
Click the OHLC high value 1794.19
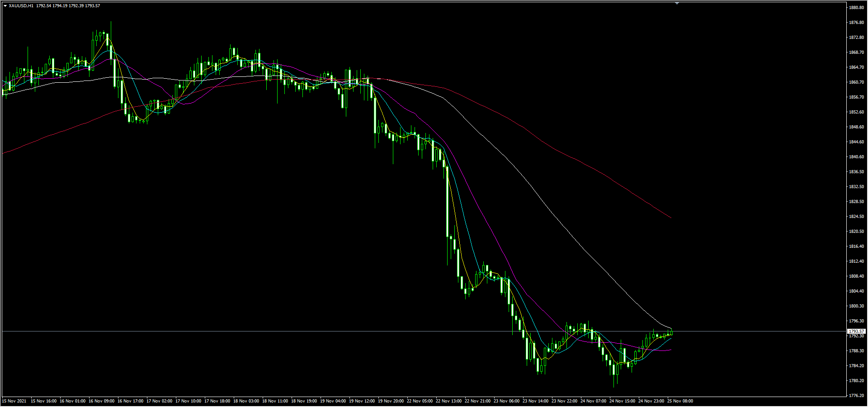(x=60, y=6)
